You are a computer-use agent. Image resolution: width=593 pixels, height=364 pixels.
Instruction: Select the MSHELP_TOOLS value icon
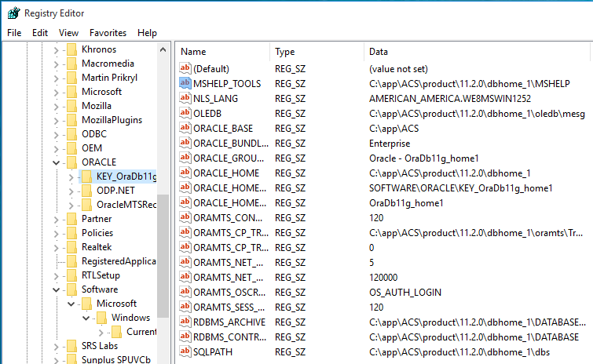point(185,83)
